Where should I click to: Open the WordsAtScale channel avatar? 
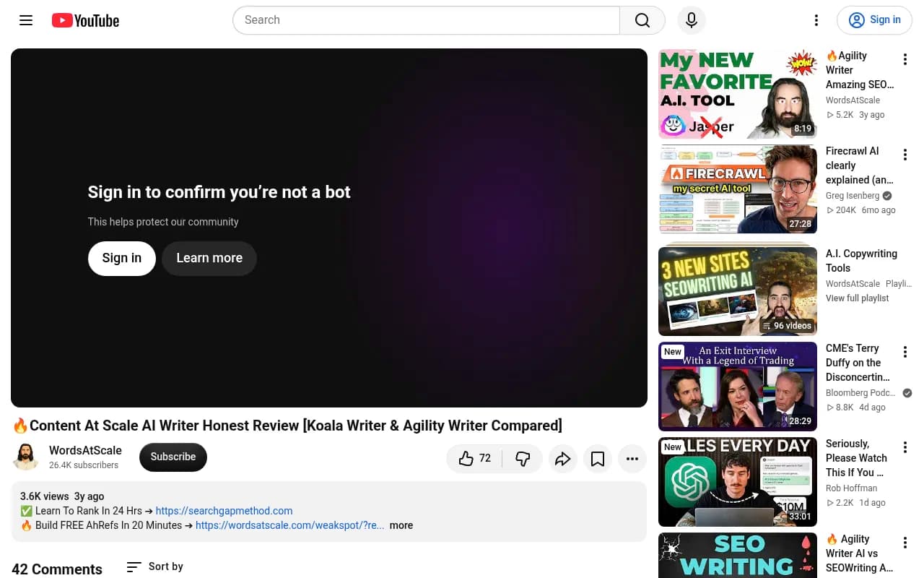click(x=26, y=457)
